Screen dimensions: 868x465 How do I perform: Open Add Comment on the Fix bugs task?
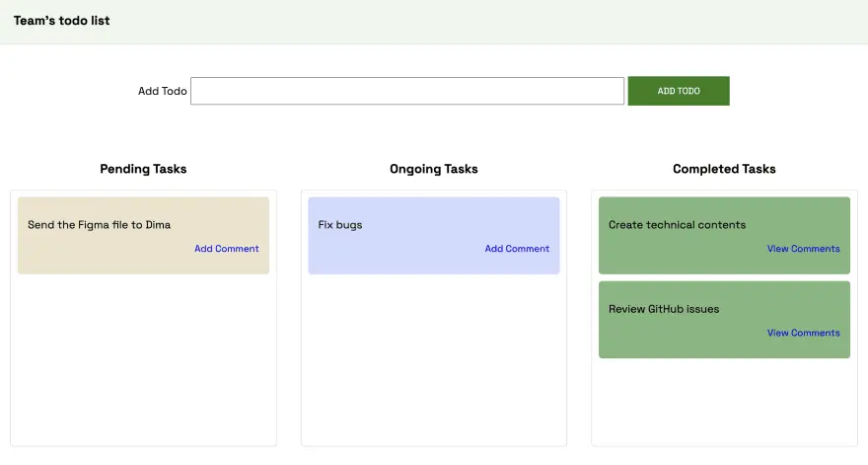pos(517,249)
